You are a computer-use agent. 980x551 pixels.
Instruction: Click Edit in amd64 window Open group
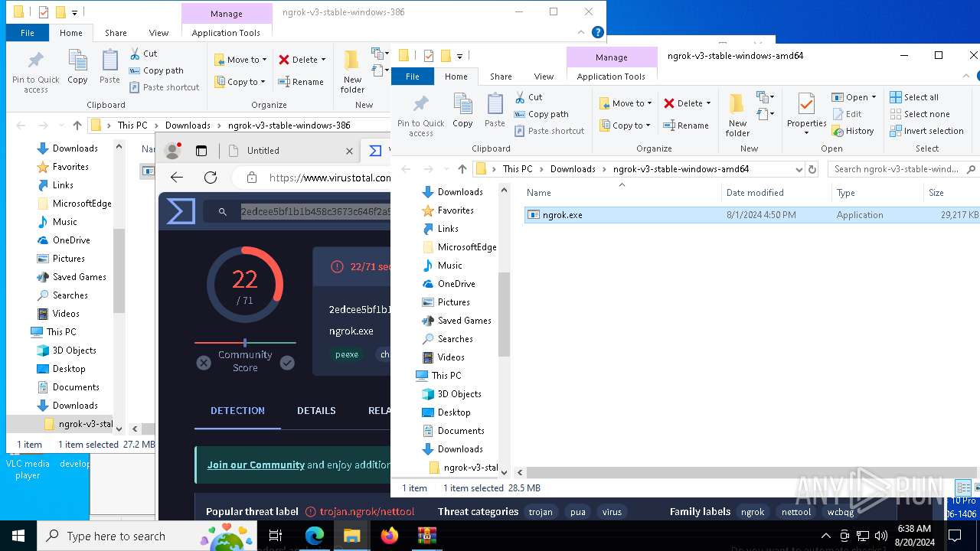pyautogui.click(x=847, y=114)
